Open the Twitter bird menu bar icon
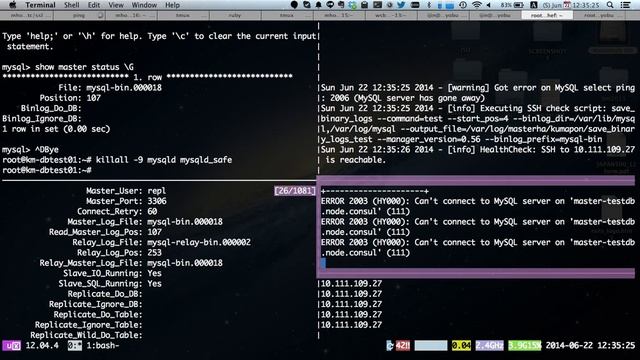Image resolution: width=640 pixels, height=360 pixels. 401,5
